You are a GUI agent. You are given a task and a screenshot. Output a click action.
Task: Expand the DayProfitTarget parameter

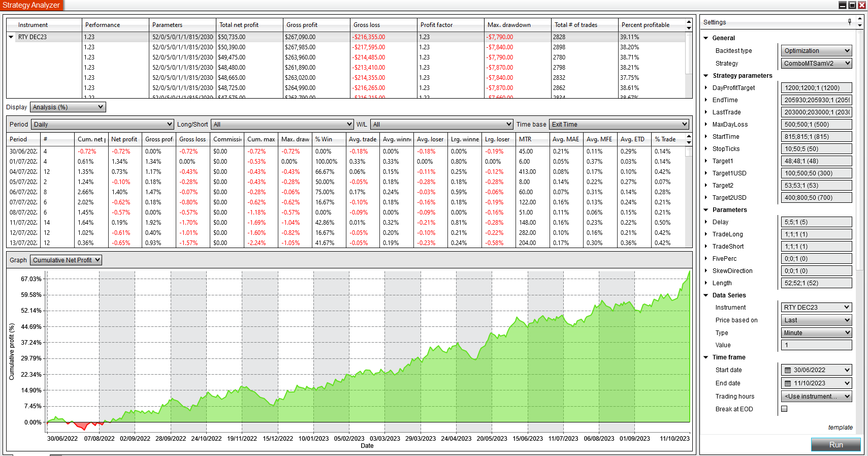(706, 88)
